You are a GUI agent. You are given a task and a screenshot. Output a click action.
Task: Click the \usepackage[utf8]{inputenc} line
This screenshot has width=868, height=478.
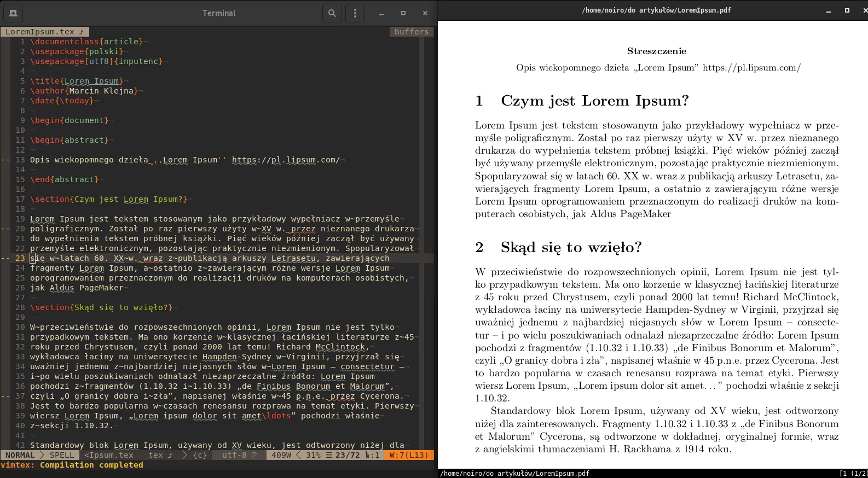pyautogui.click(x=96, y=61)
